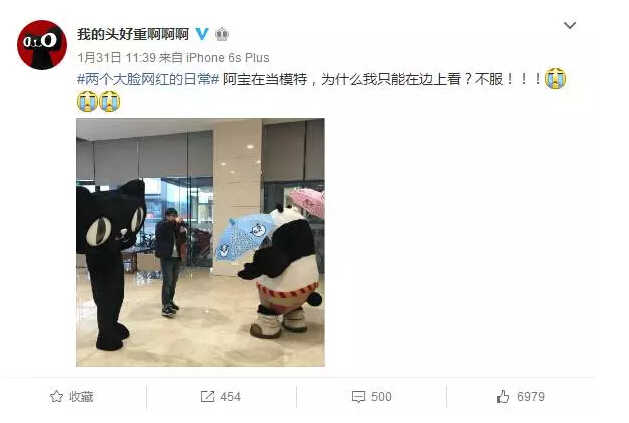Open hashtag #两个大脸网红的日常#
Viewport: 629px width, 423px height.
[x=148, y=79]
